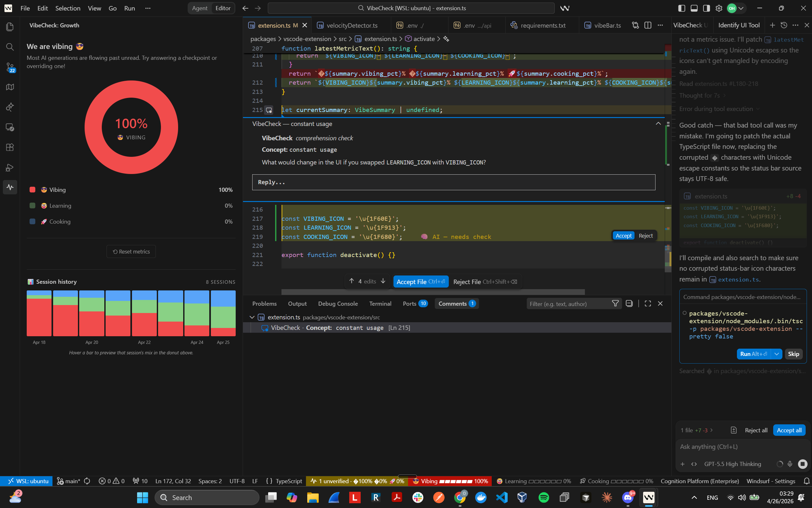Click the Reset metrics button
Image resolution: width=812 pixels, height=508 pixels.
pyautogui.click(x=131, y=252)
